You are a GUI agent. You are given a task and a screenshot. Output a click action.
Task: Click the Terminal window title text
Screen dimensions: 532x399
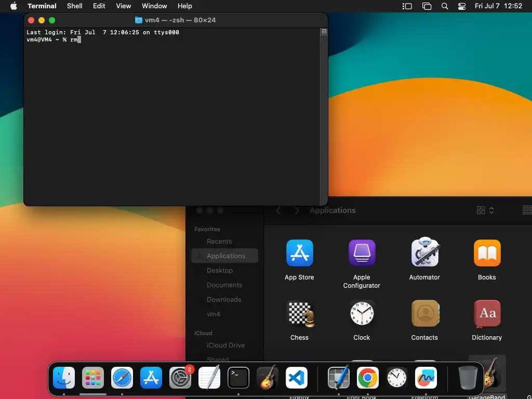point(180,20)
